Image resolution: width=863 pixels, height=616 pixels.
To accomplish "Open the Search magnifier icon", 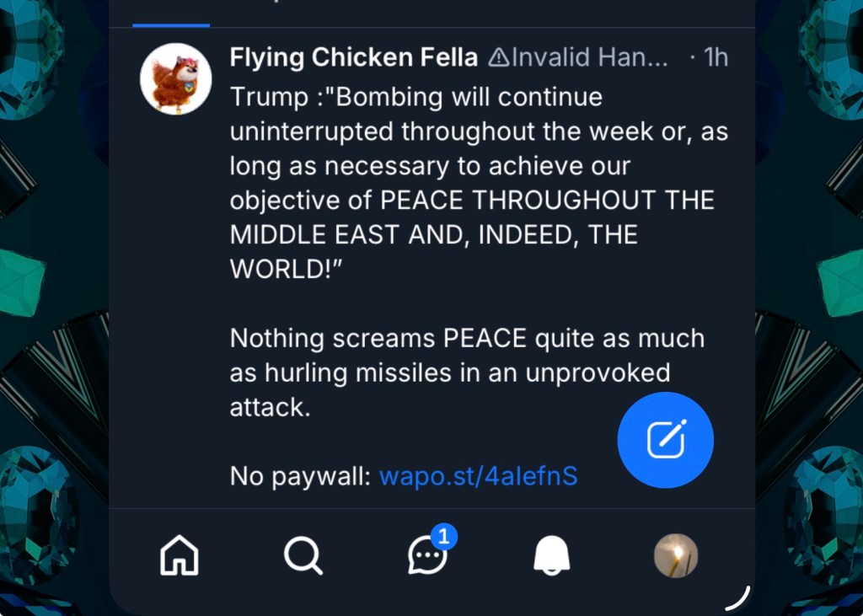I will point(303,556).
